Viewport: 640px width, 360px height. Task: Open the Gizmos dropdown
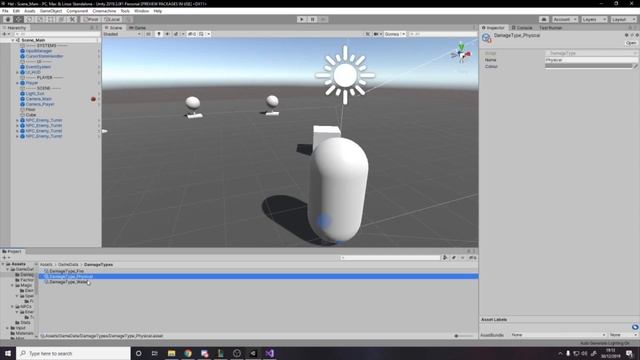tap(394, 34)
